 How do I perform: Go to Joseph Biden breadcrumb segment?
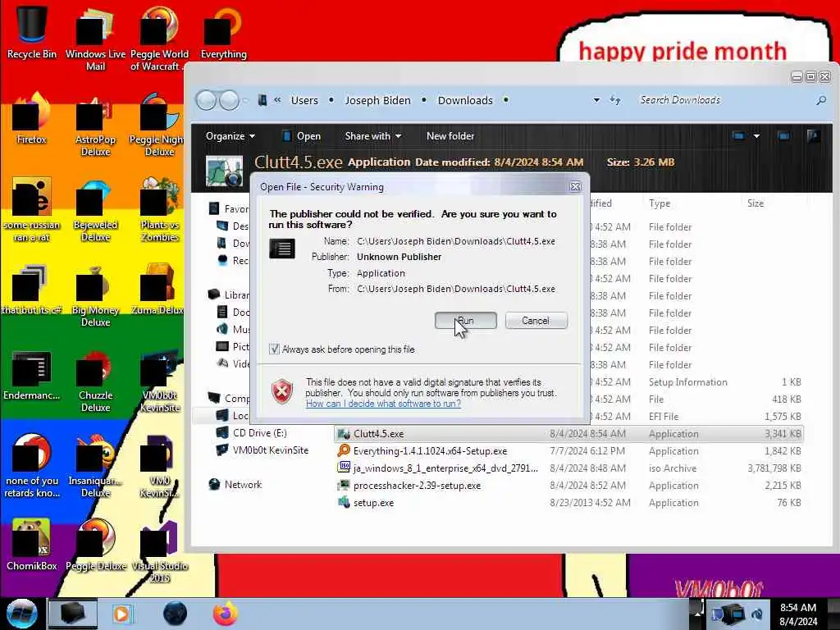click(x=377, y=100)
